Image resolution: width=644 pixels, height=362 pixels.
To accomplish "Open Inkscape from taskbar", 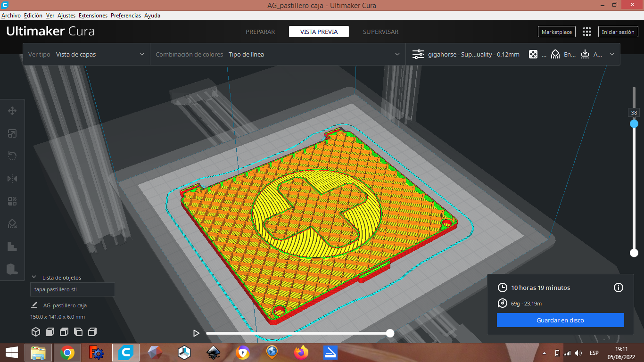I will pyautogui.click(x=214, y=352).
